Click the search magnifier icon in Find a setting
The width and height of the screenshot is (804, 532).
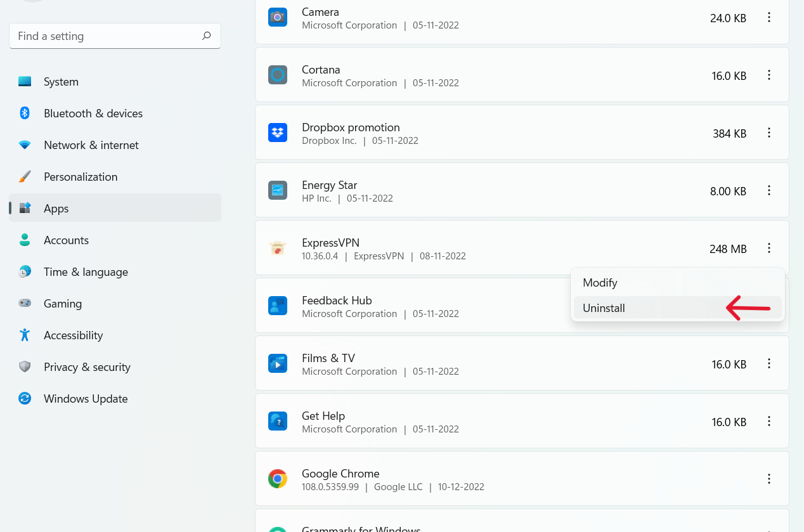[206, 36]
